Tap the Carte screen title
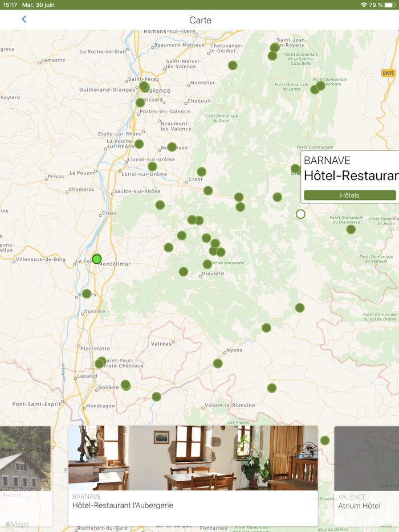Screen dimensions: 399x532 pos(200,20)
